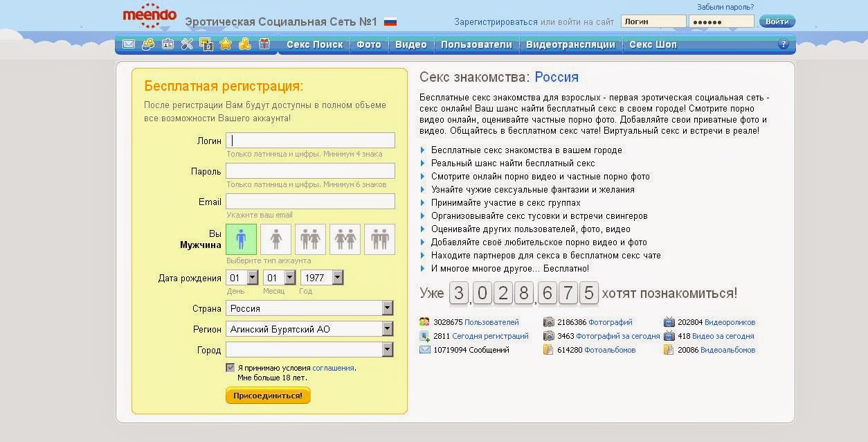Click the favorites star icon in toolbar
Viewport: 868px width, 442px height.
click(x=226, y=44)
